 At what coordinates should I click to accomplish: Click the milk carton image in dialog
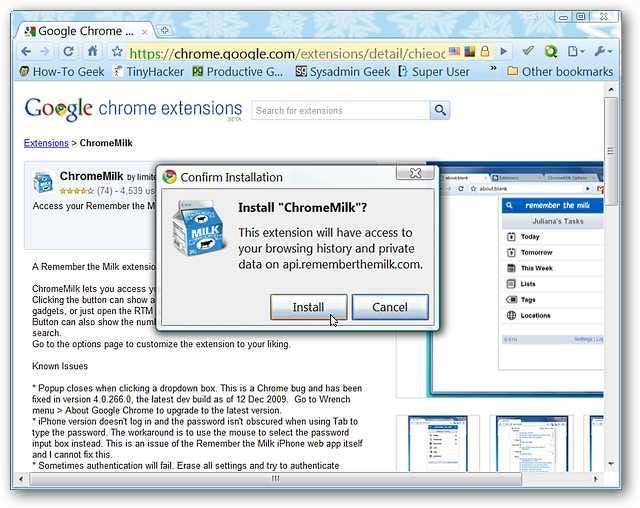(x=198, y=228)
